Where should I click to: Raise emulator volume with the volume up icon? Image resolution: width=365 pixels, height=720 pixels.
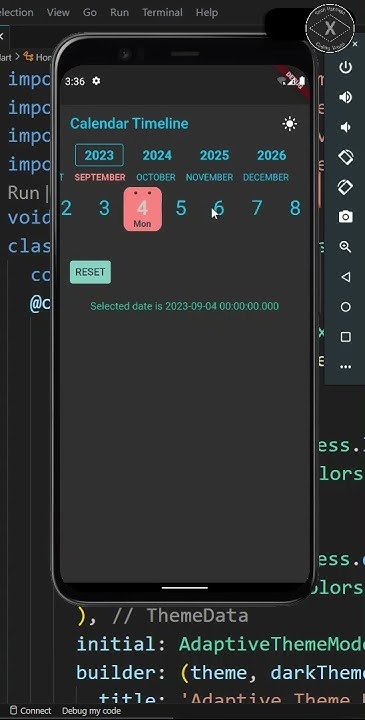coord(345,97)
